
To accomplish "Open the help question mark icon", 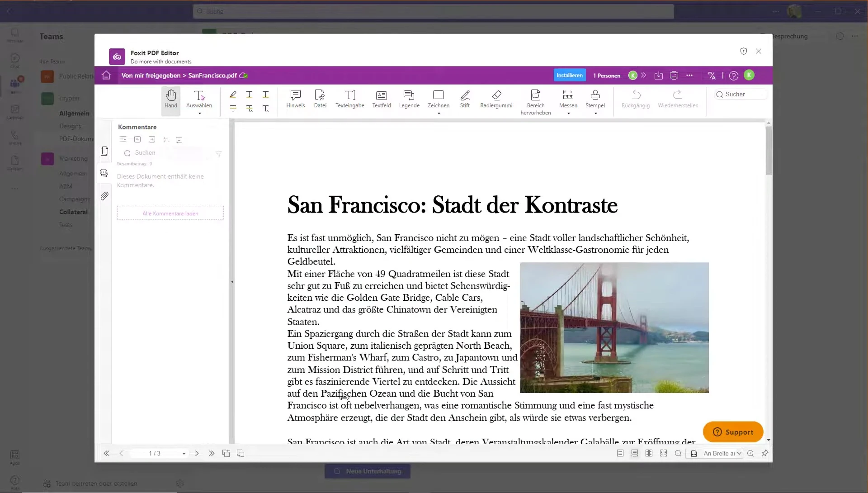I will click(x=733, y=76).
